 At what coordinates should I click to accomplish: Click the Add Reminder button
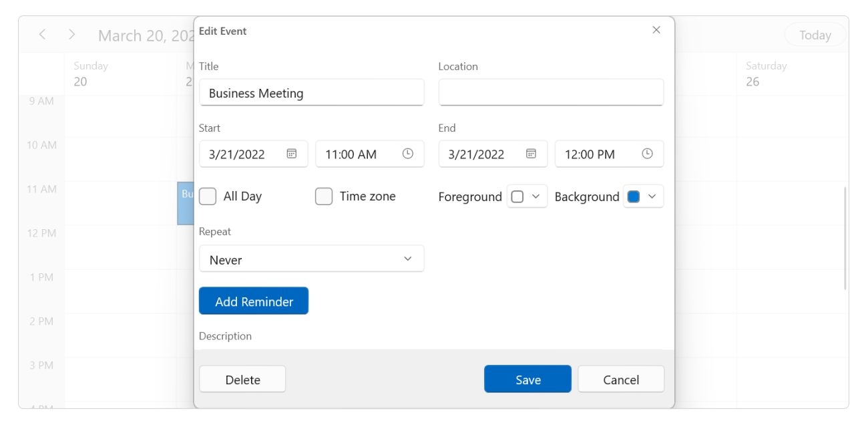click(253, 301)
